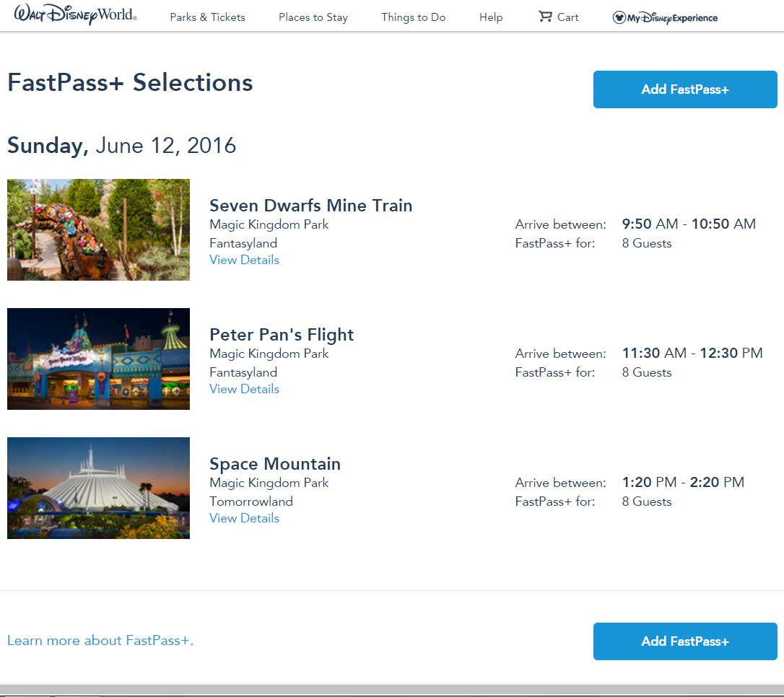Viewport: 784px width, 697px height.
Task: Open the Cart menu item
Action: (x=559, y=17)
